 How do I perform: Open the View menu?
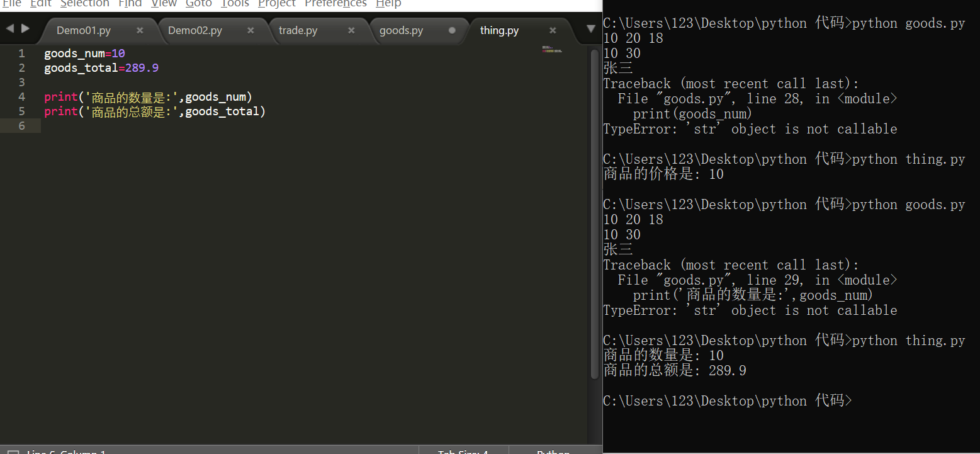(x=164, y=4)
